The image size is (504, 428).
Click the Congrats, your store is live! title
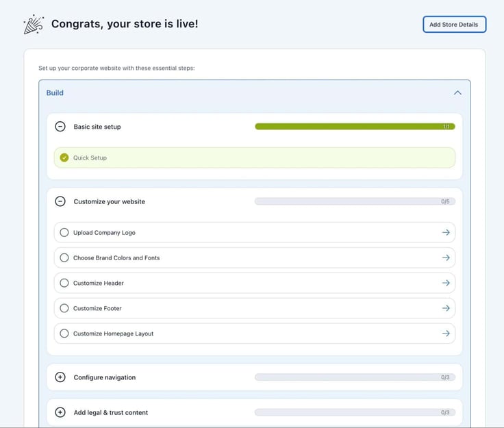[125, 24]
